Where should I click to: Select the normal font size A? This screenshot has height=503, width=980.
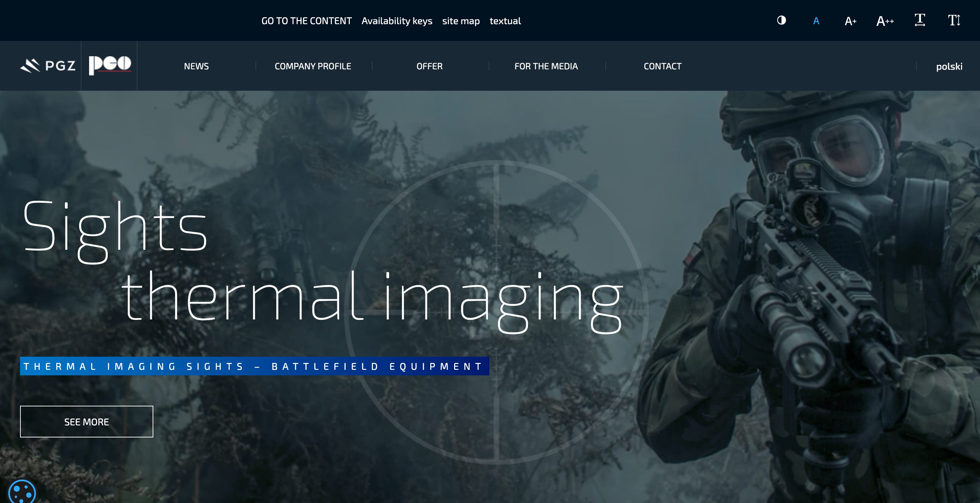(816, 21)
